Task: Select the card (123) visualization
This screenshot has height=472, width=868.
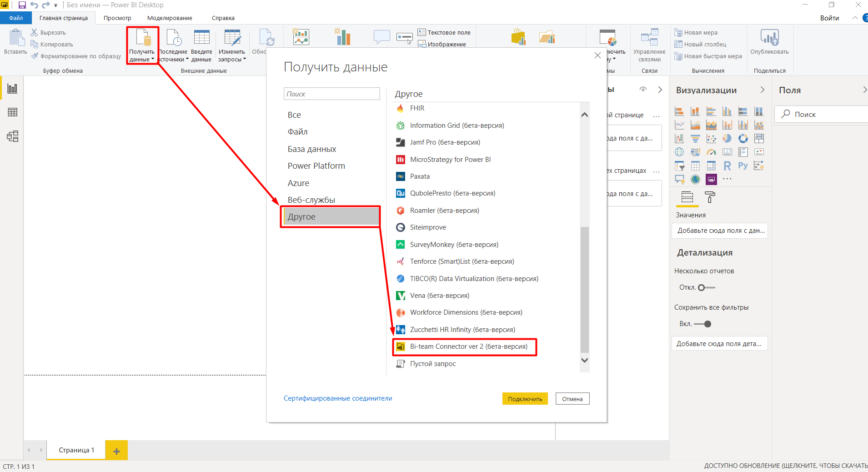Action: [x=727, y=152]
